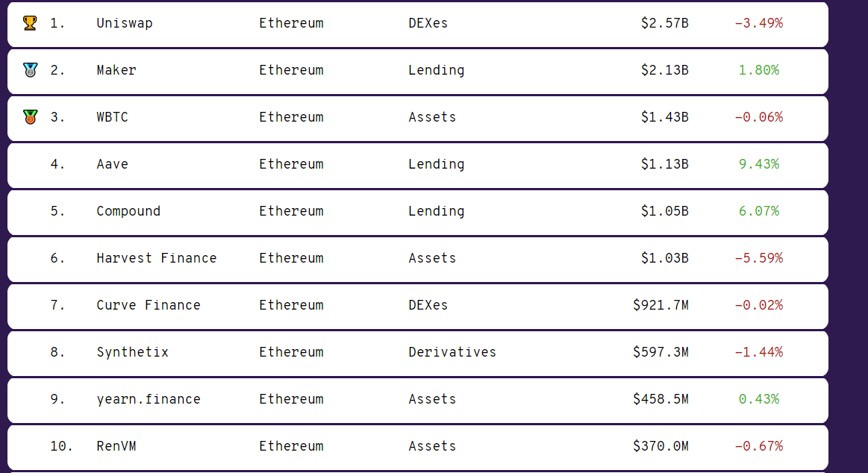
Task: Open yearn.finance project details
Action: (x=149, y=399)
